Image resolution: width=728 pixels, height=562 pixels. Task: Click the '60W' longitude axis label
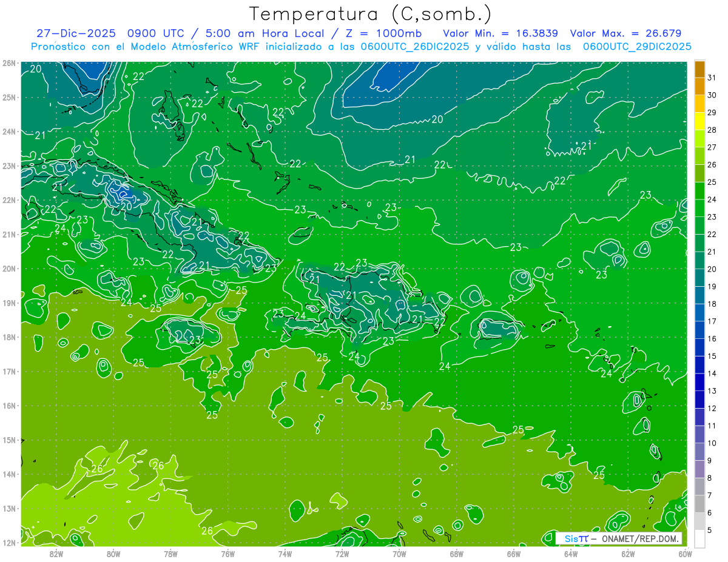[685, 553]
